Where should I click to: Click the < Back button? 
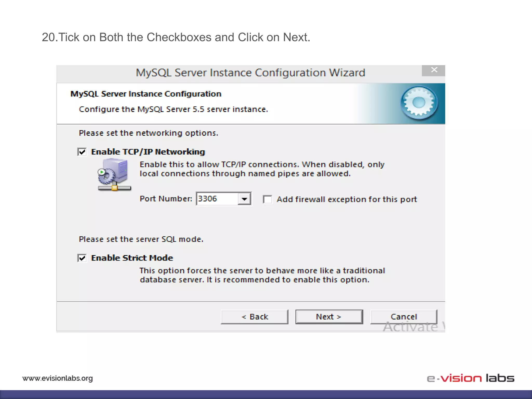point(255,317)
